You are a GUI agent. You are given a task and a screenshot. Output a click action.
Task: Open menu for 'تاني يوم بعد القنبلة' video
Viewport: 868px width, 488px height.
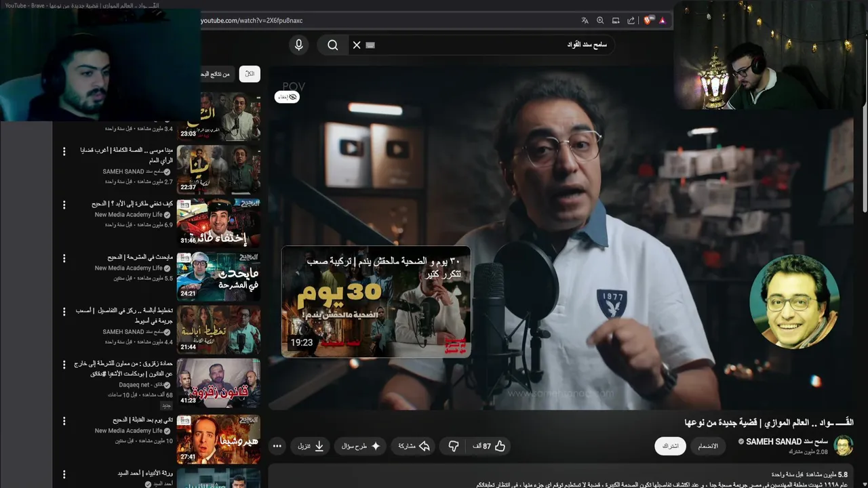[64, 421]
